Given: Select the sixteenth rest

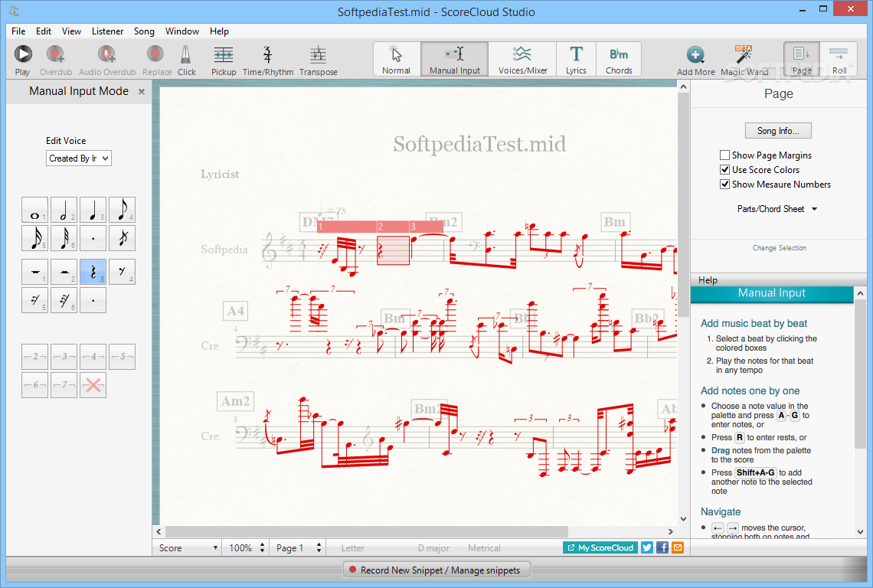Looking at the screenshot, I should 35,301.
